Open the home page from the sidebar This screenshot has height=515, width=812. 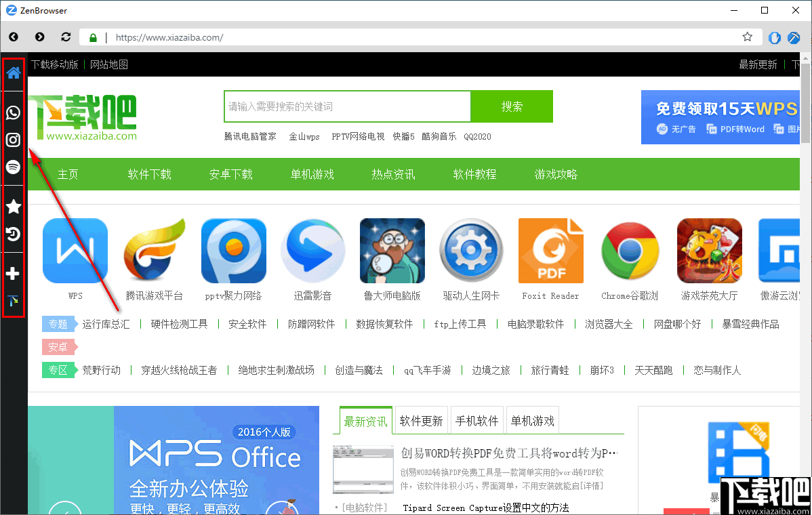click(x=13, y=73)
